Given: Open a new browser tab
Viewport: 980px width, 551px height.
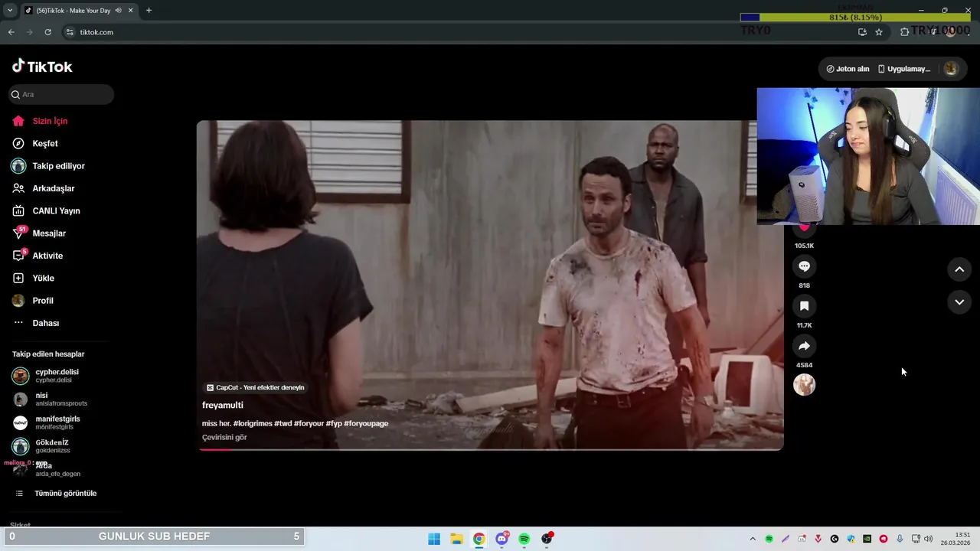Looking at the screenshot, I should (149, 11).
